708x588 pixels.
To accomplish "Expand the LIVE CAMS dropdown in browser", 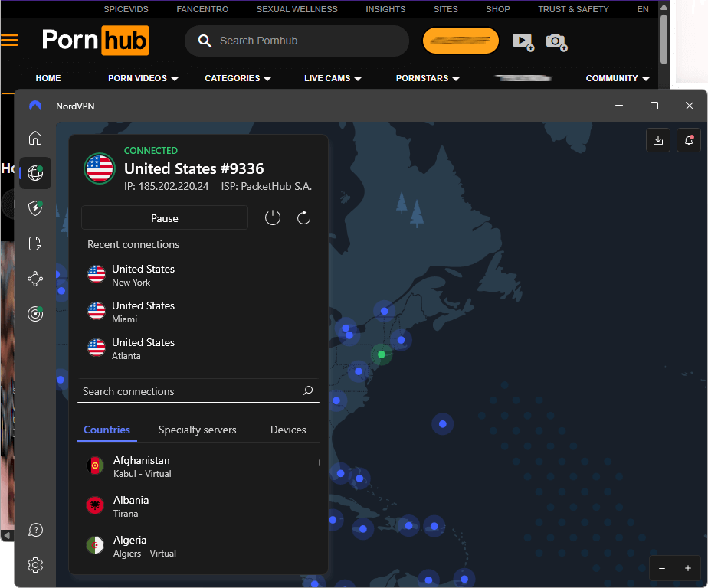I will click(333, 78).
